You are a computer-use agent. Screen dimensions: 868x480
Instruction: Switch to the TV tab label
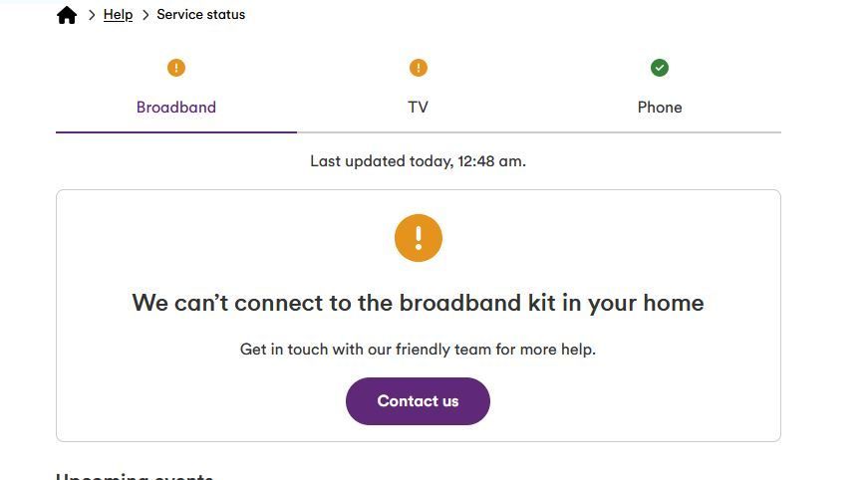(418, 108)
